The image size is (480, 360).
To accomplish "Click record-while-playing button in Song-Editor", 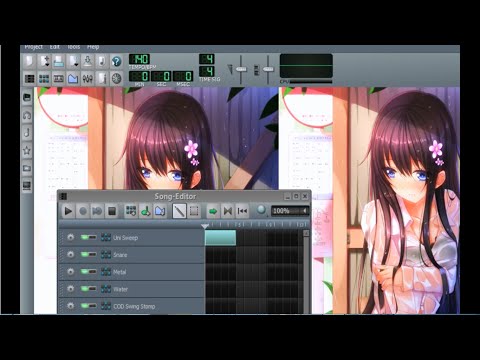I will tap(97, 211).
